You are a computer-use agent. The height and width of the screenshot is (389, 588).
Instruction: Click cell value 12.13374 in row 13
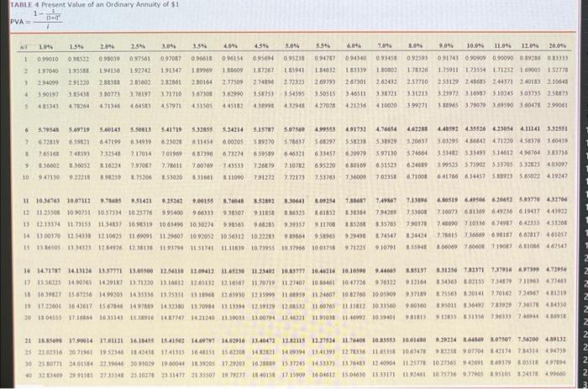48,224
